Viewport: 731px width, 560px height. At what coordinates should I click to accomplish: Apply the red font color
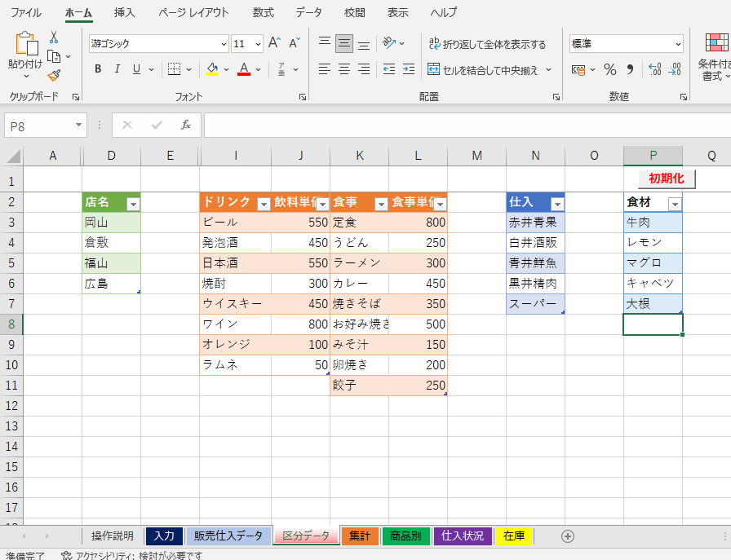[244, 69]
